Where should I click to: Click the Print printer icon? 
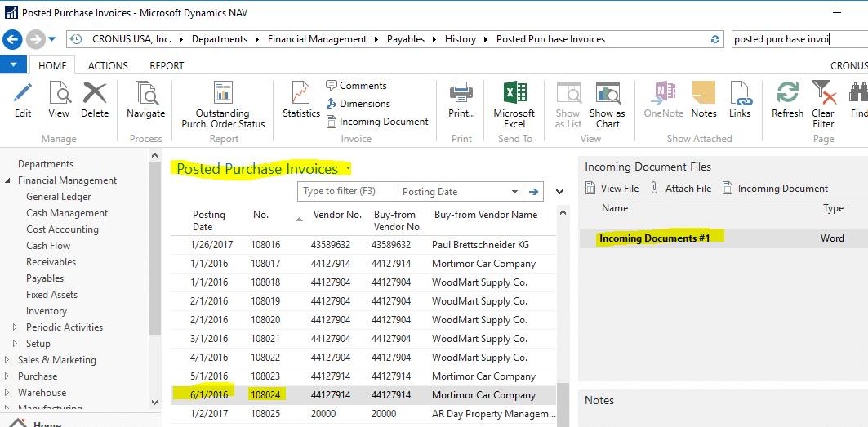(461, 93)
